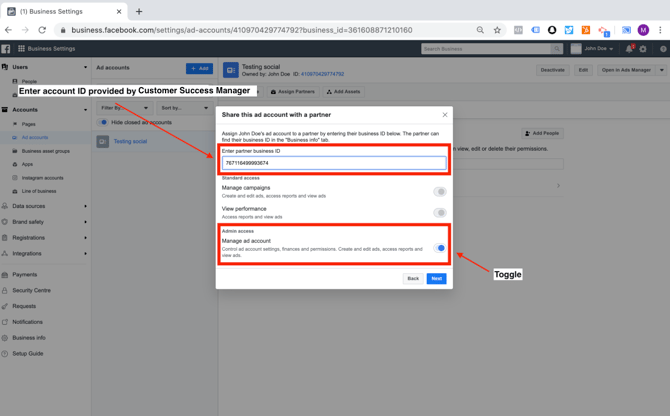Close the share ad account dialog

[x=445, y=115]
